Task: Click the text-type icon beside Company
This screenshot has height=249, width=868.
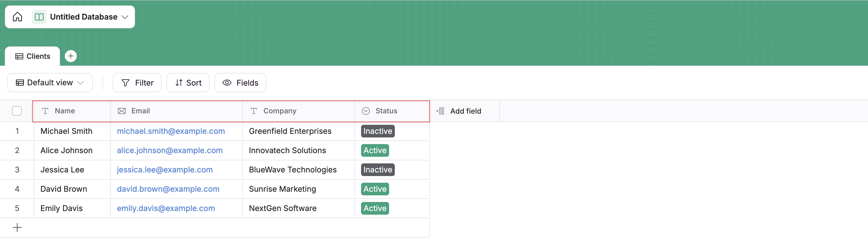Action: coord(254,111)
